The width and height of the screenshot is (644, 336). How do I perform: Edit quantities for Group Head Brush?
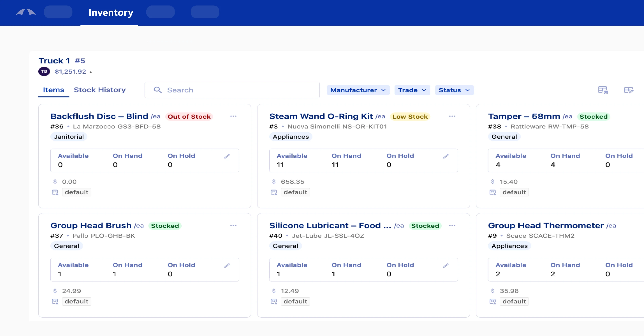(227, 265)
